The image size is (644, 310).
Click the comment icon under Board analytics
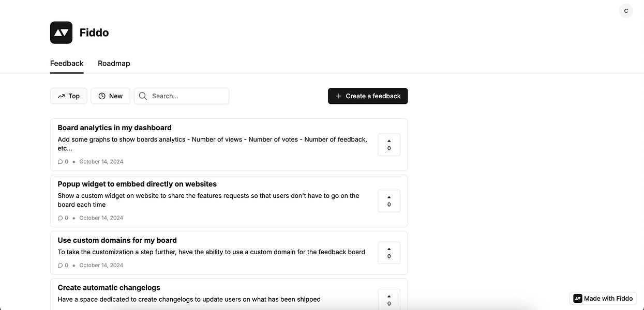tap(60, 162)
